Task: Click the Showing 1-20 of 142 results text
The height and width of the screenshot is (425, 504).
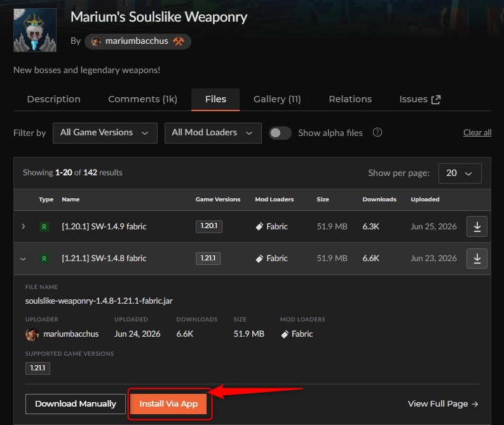Action: tap(72, 173)
